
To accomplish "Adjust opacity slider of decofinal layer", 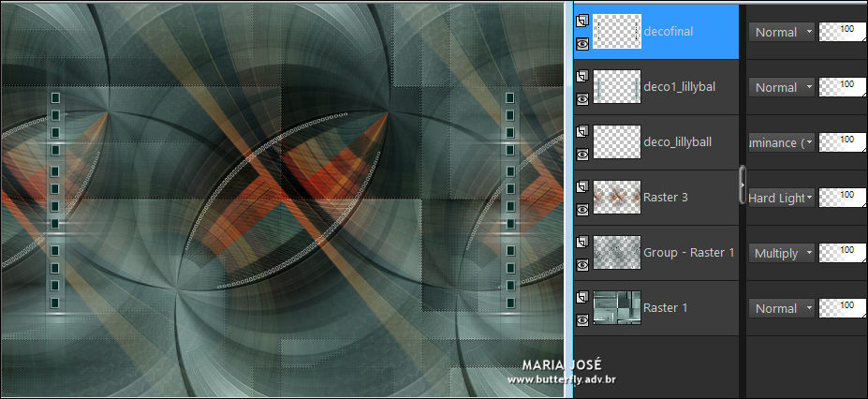I will click(x=843, y=32).
